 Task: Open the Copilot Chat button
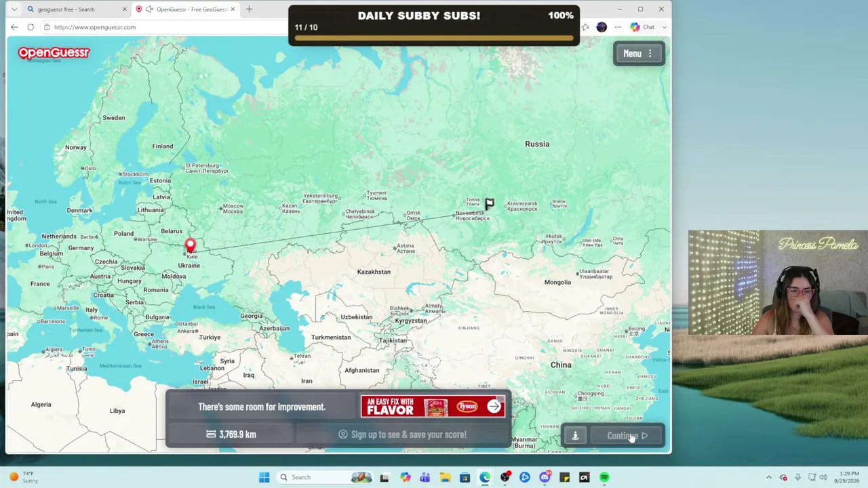point(642,27)
